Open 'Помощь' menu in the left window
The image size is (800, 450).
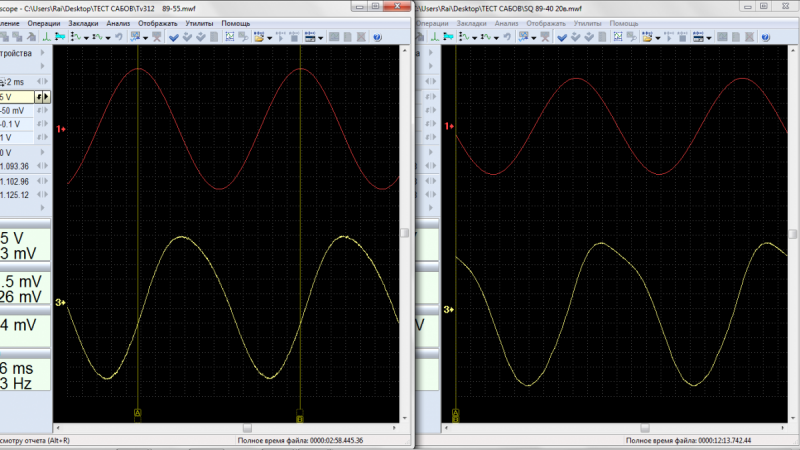pyautogui.click(x=236, y=23)
